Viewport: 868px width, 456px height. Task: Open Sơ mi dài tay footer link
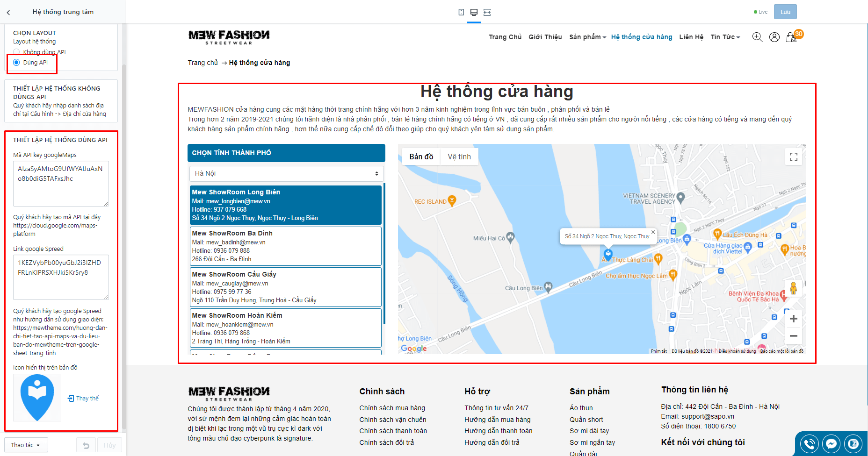click(x=589, y=431)
